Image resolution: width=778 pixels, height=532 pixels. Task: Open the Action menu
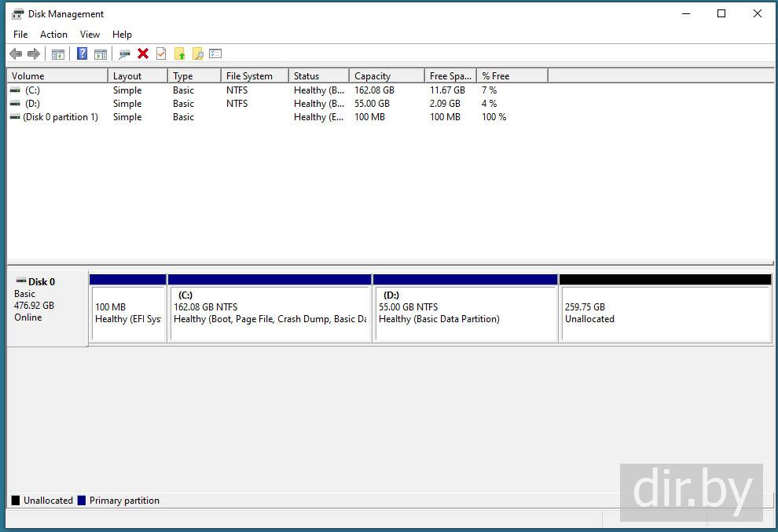click(x=53, y=35)
